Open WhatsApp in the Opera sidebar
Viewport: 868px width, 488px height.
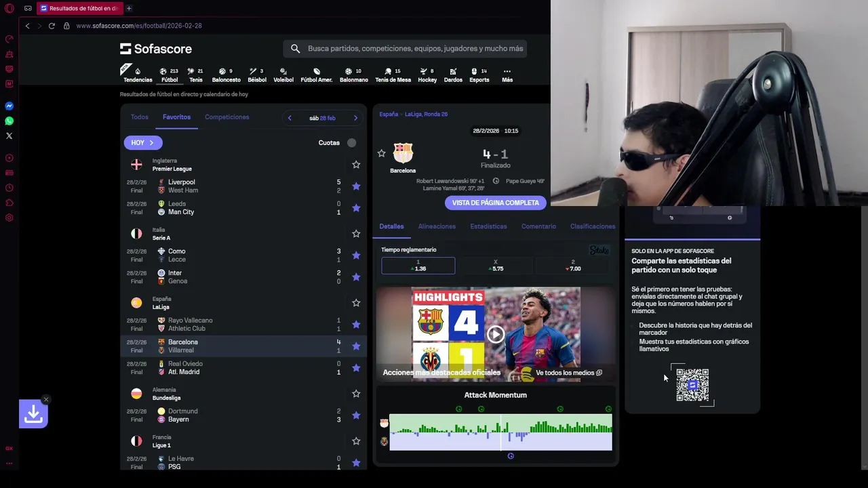[x=9, y=121]
